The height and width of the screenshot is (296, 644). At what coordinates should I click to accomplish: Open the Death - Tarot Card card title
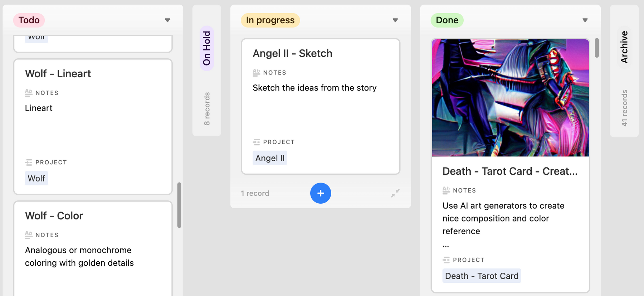[x=510, y=171]
